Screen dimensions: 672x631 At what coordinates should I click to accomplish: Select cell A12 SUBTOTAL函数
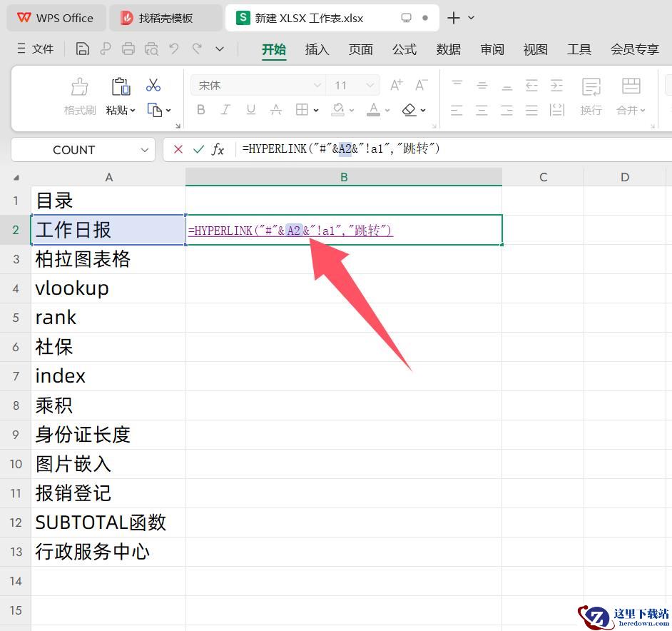(108, 523)
